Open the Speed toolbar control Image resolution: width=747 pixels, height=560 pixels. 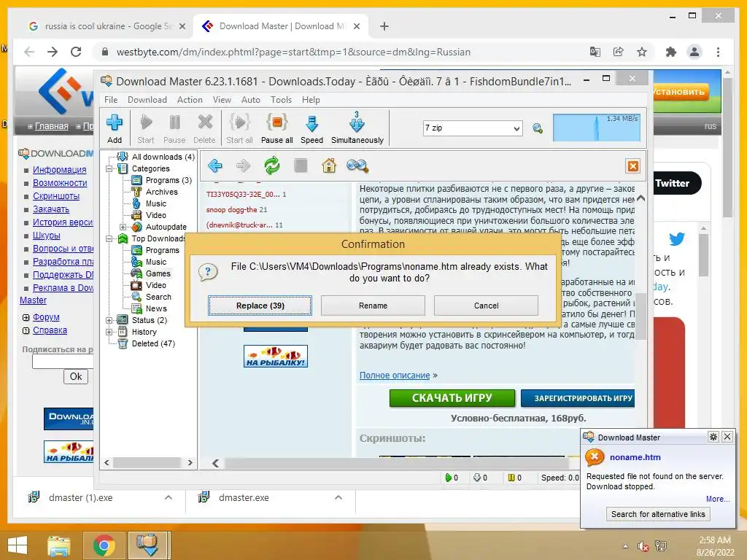(x=311, y=128)
